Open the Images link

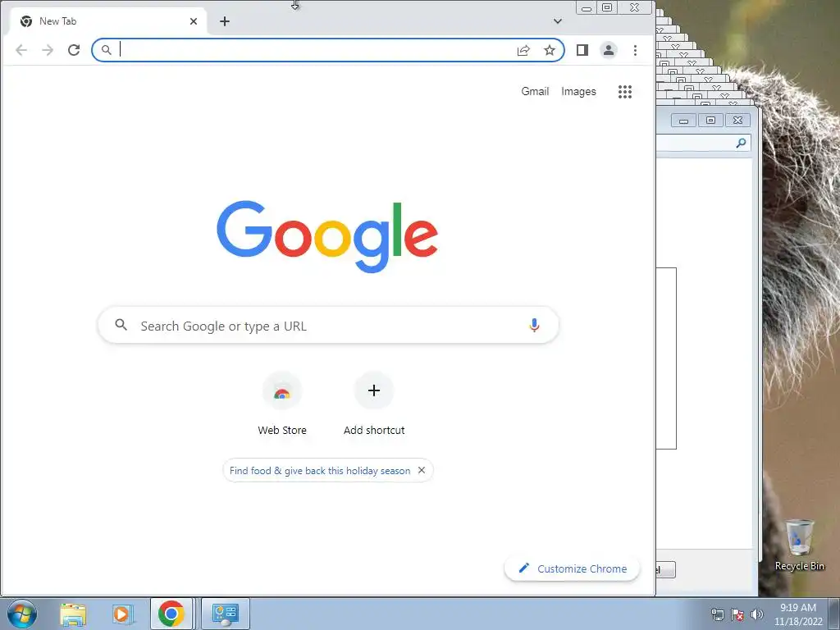tap(578, 92)
